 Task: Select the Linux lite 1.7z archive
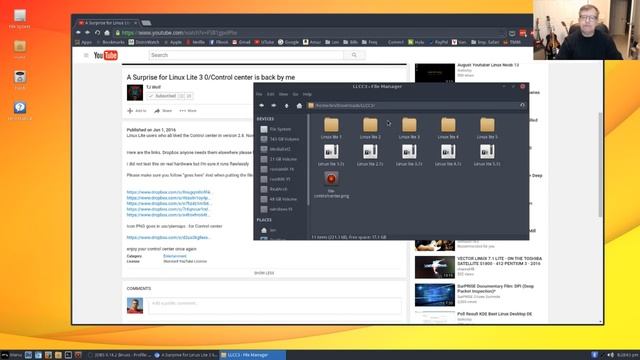coord(331,155)
